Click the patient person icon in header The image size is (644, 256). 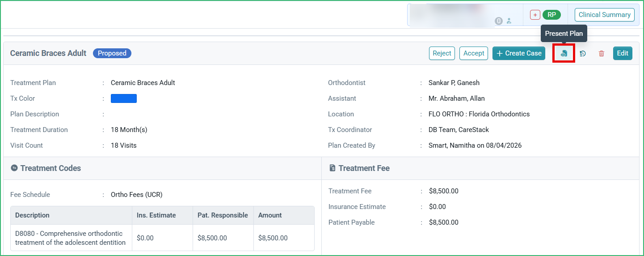[509, 21]
